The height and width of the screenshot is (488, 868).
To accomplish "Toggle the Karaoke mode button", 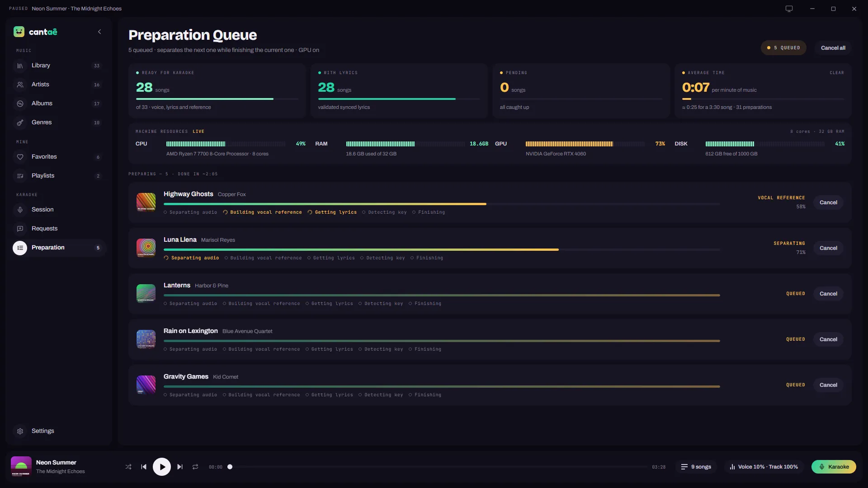I will [834, 467].
